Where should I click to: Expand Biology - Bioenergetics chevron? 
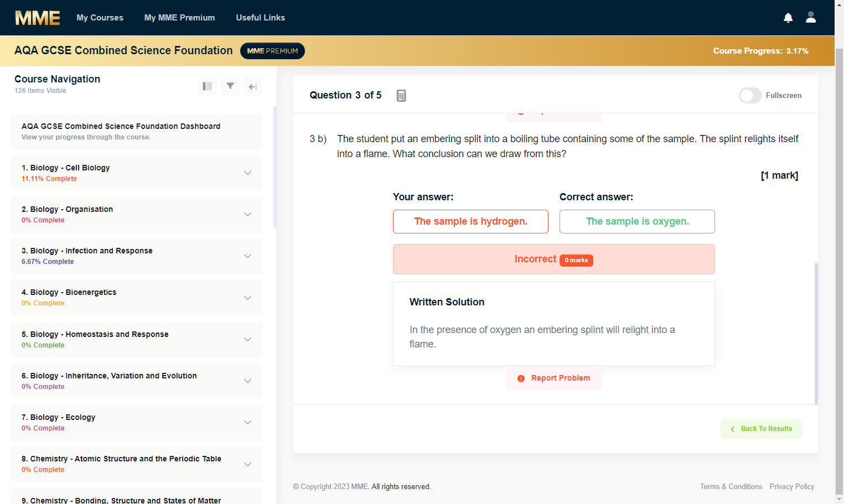point(247,298)
